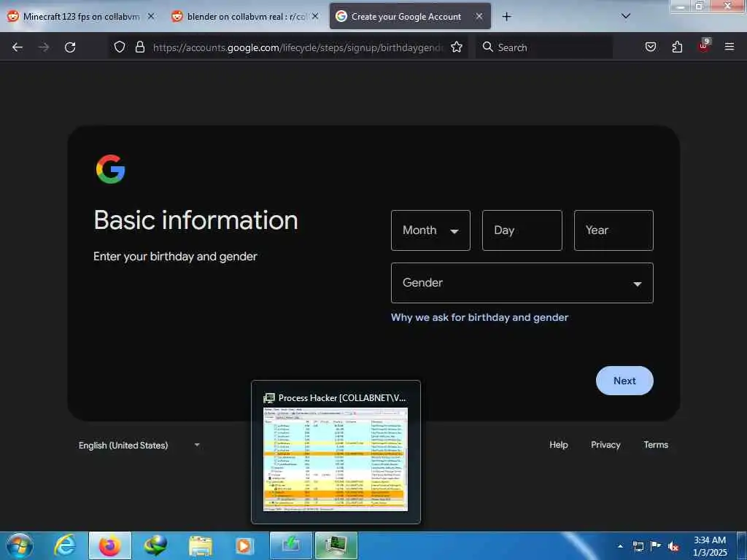This screenshot has height=560, width=747.
Task: Open the Help link
Action: click(x=558, y=445)
